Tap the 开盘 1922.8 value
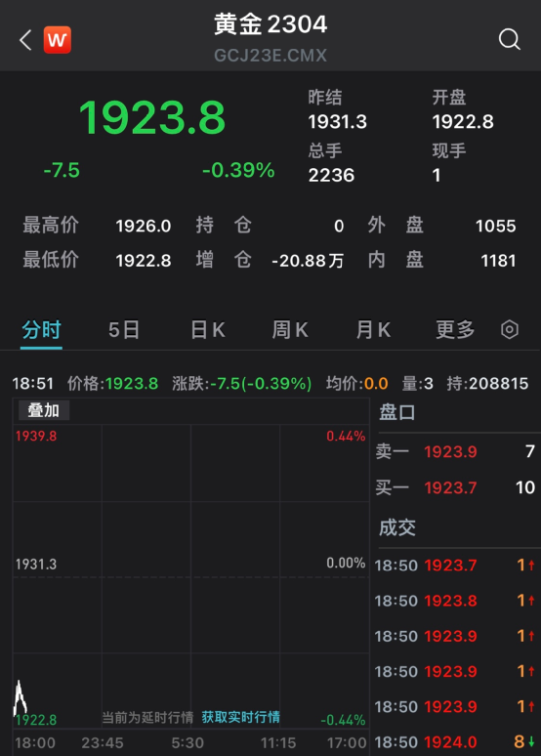The height and width of the screenshot is (756, 541). pos(463,122)
